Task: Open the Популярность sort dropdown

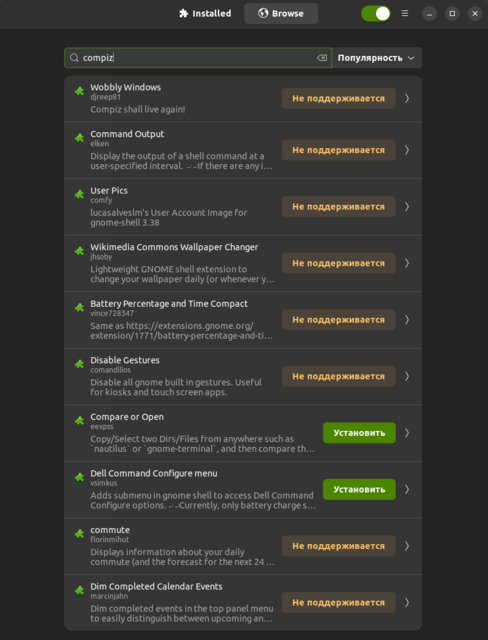Action: coord(377,58)
